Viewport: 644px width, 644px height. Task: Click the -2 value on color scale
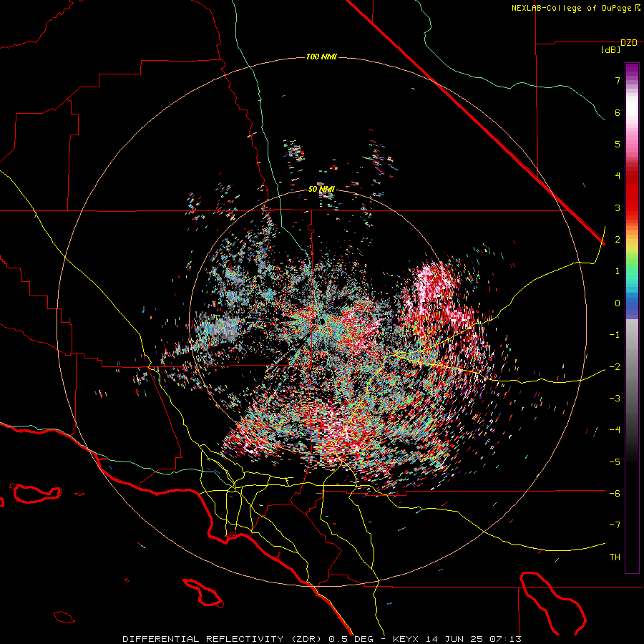pyautogui.click(x=615, y=367)
